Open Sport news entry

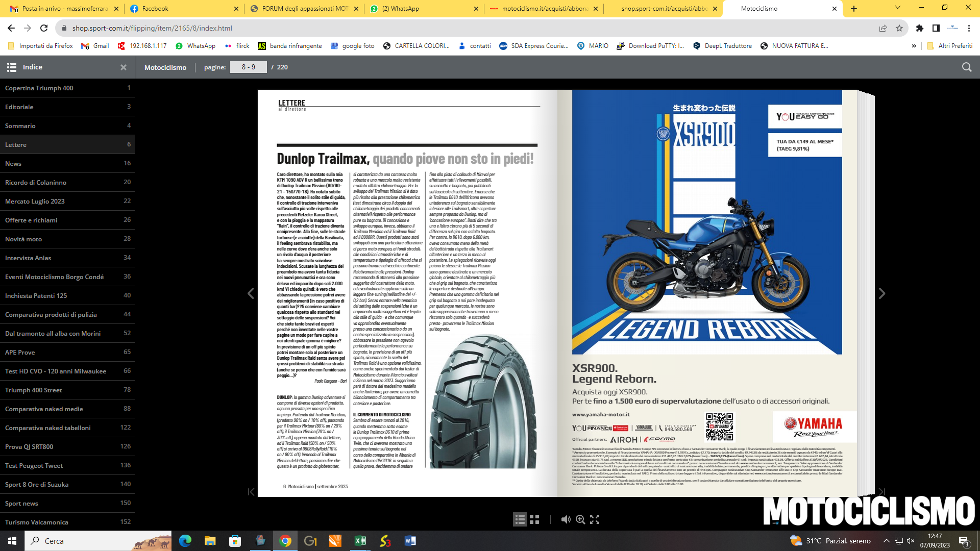(x=67, y=503)
